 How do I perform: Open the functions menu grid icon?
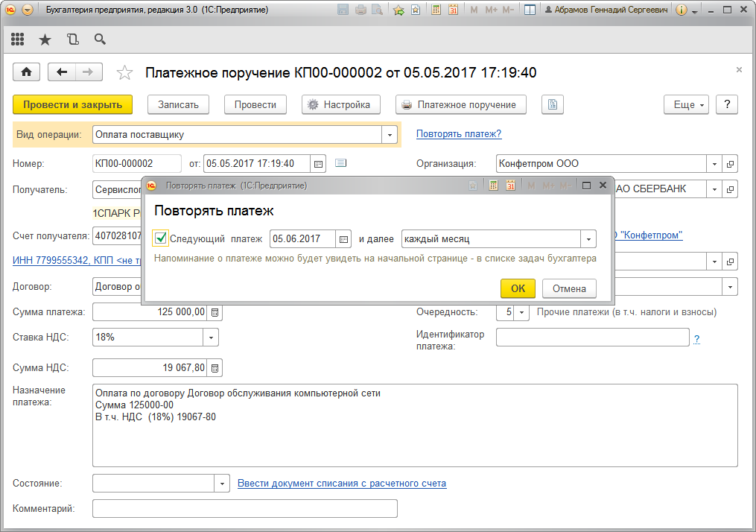tap(16, 39)
